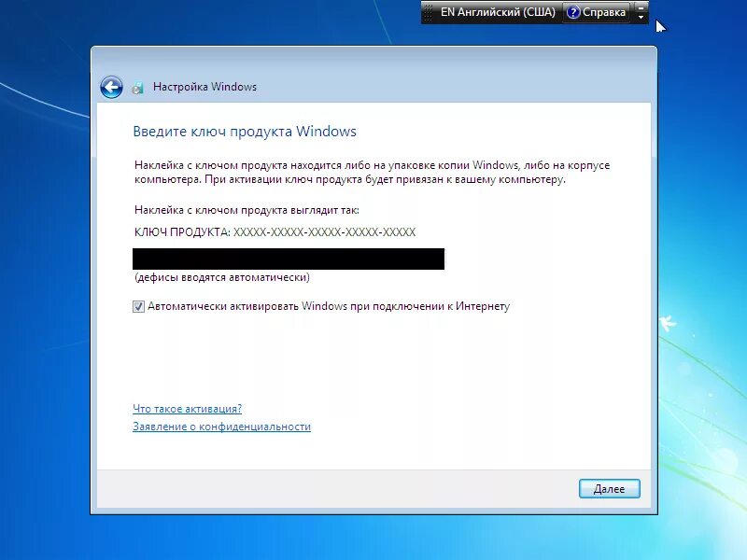Screen dimensions: 747x560
Task: Open the language bar options arrow
Action: click(x=641, y=17)
